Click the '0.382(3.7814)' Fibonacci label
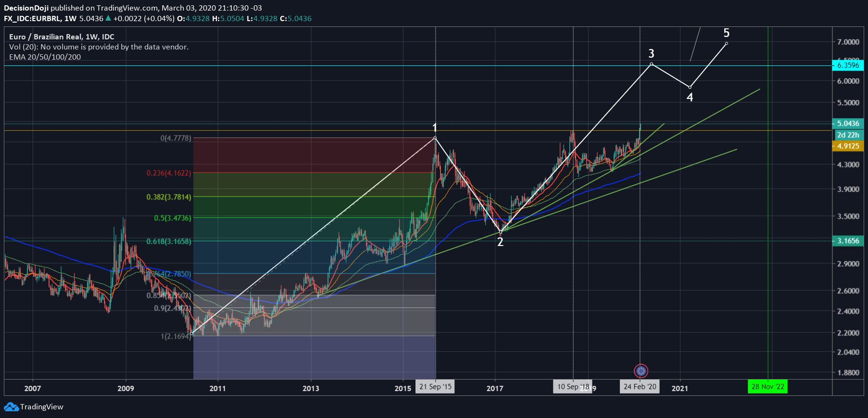868x418 pixels. [x=169, y=197]
